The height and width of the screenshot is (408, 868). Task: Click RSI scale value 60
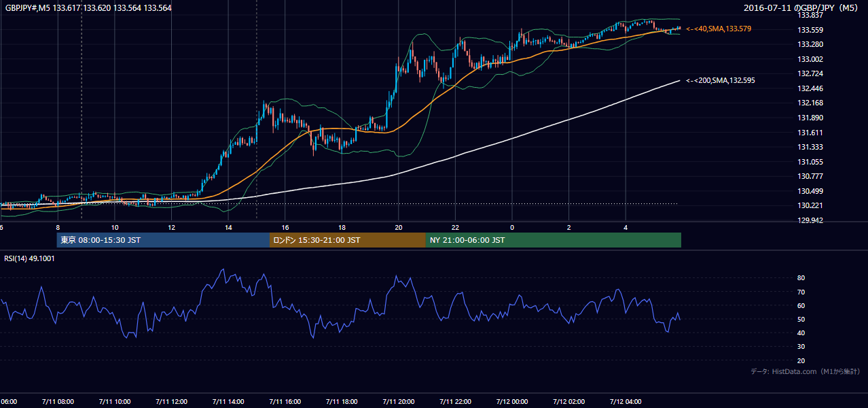tap(801, 305)
